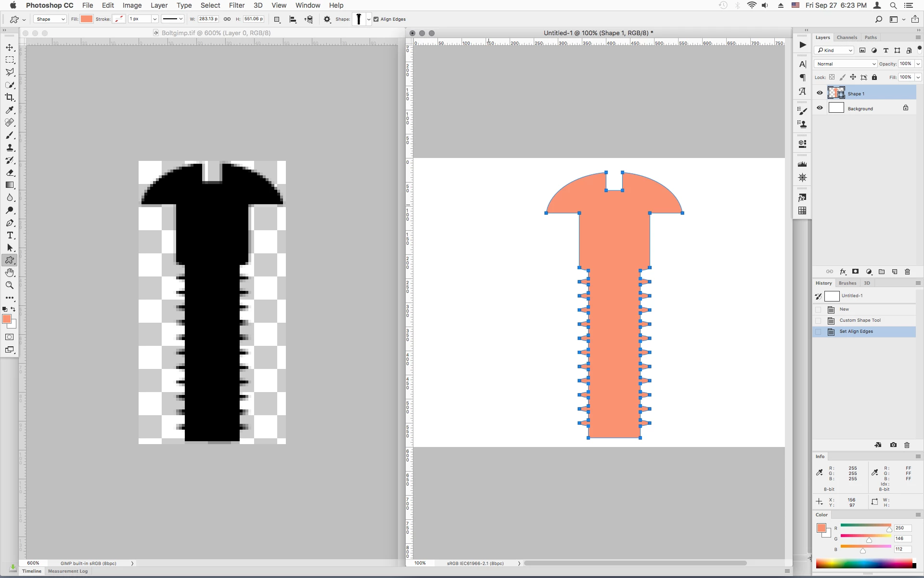Open the Filter menu

(236, 5)
